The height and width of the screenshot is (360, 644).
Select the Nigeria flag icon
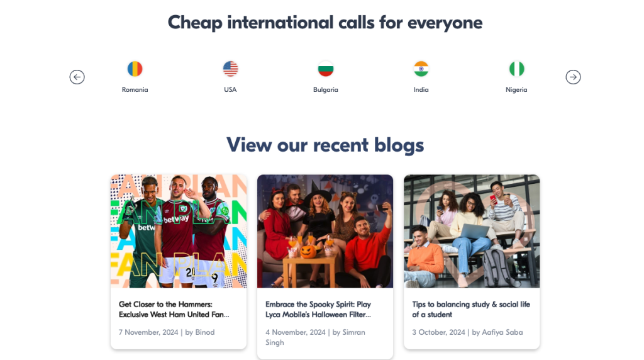(x=516, y=69)
